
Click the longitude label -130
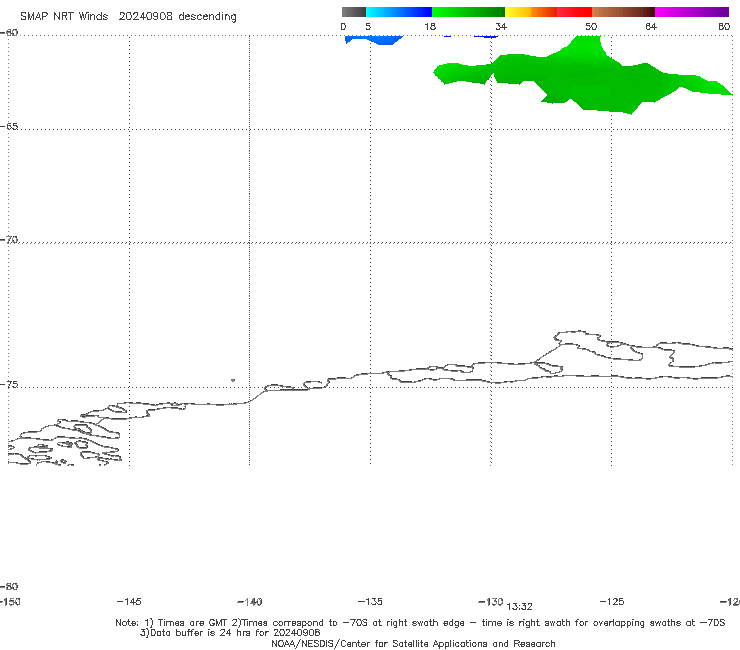pos(491,601)
